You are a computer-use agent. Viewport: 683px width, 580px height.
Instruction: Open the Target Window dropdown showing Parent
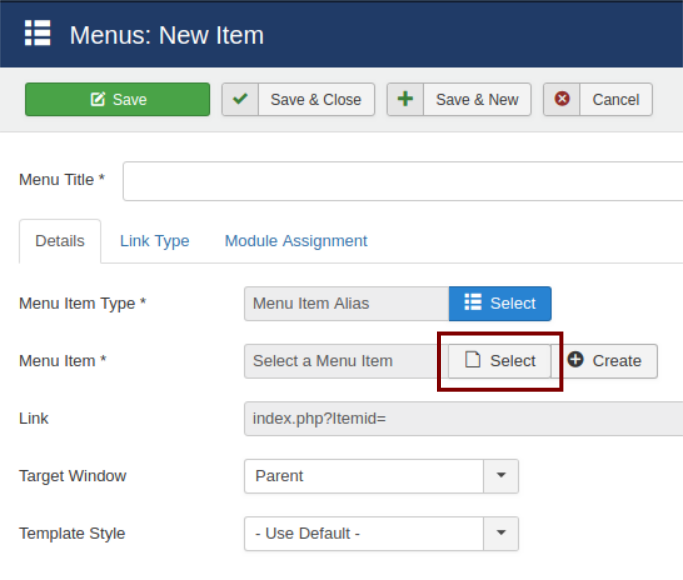coord(380,476)
